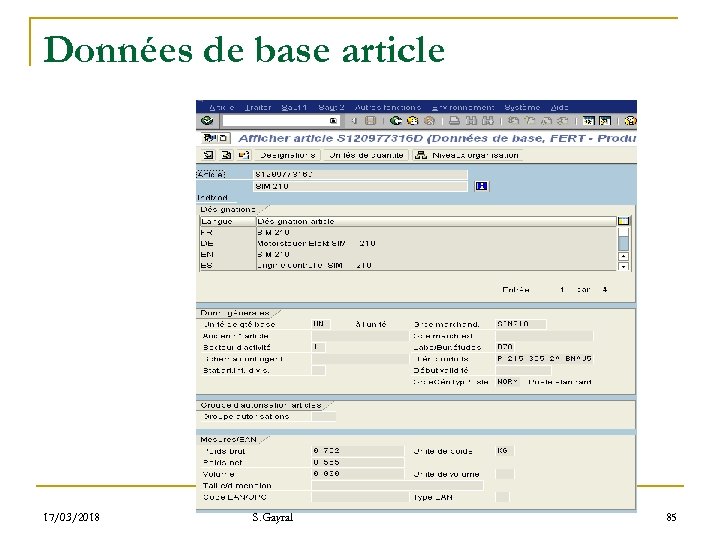Click the Unité de poids KG field
Image resolution: width=720 pixels, height=540 pixels.
tap(505, 451)
